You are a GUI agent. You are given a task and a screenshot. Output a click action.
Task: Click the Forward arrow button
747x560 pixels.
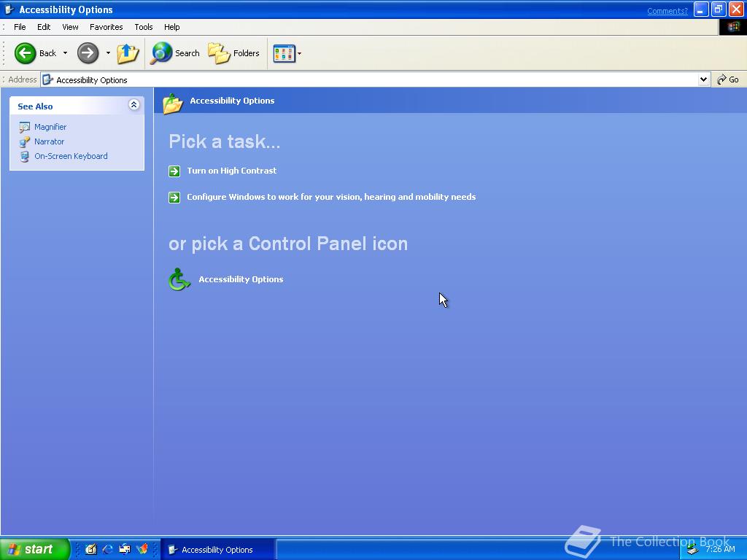(x=88, y=52)
